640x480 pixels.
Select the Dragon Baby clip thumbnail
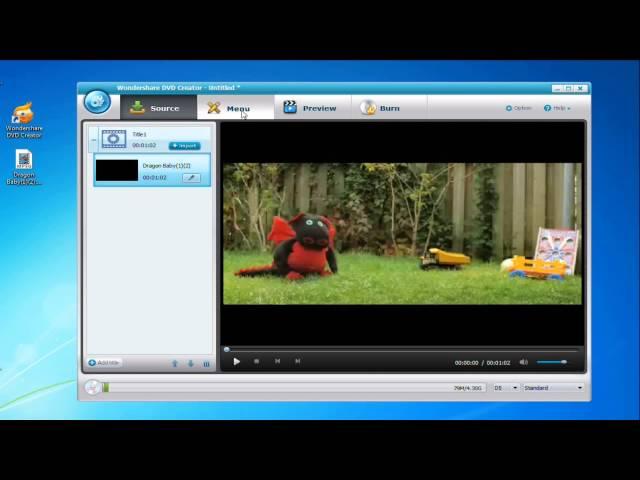coord(117,170)
